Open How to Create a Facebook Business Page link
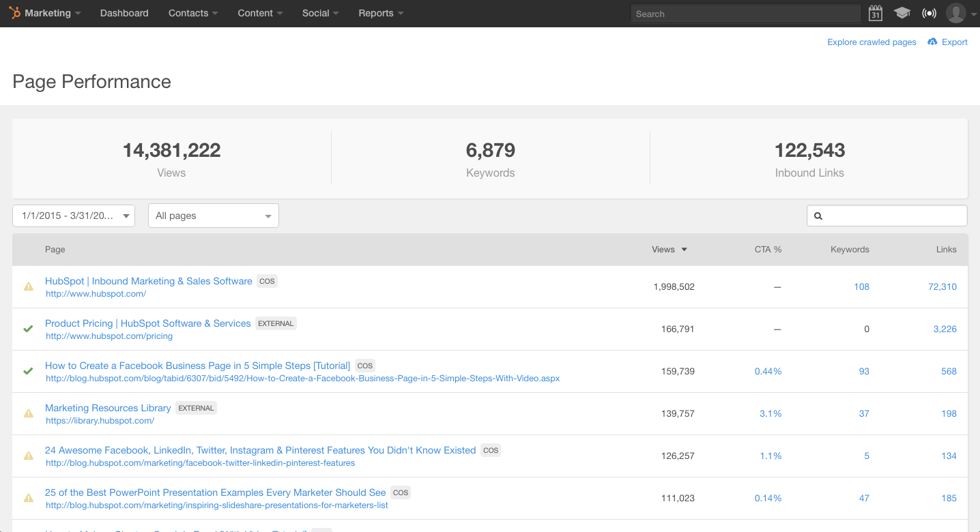Viewport: 980px width, 532px height. [197, 366]
